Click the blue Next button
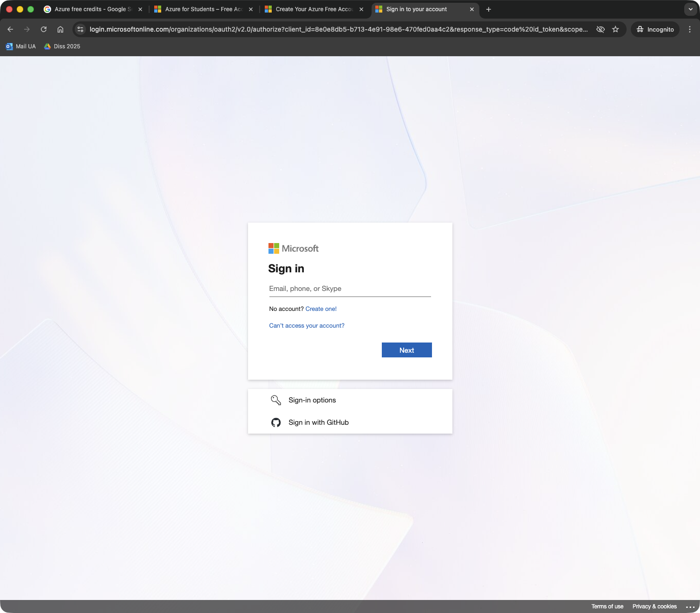 click(x=406, y=350)
